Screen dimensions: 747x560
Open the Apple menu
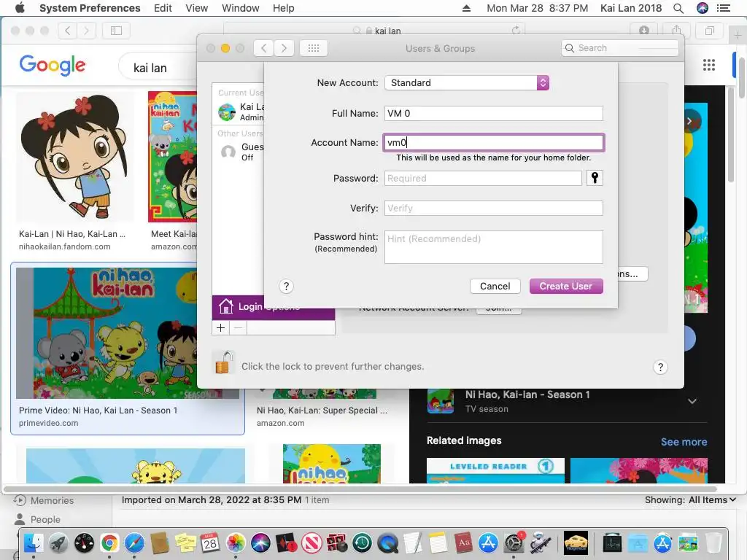pyautogui.click(x=20, y=8)
